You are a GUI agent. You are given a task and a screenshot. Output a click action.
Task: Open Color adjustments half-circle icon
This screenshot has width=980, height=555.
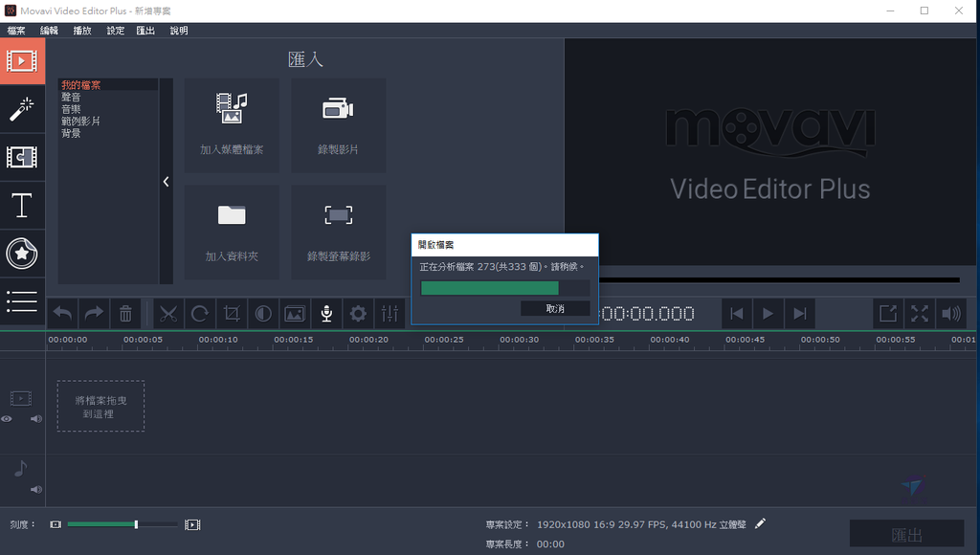[x=263, y=314]
